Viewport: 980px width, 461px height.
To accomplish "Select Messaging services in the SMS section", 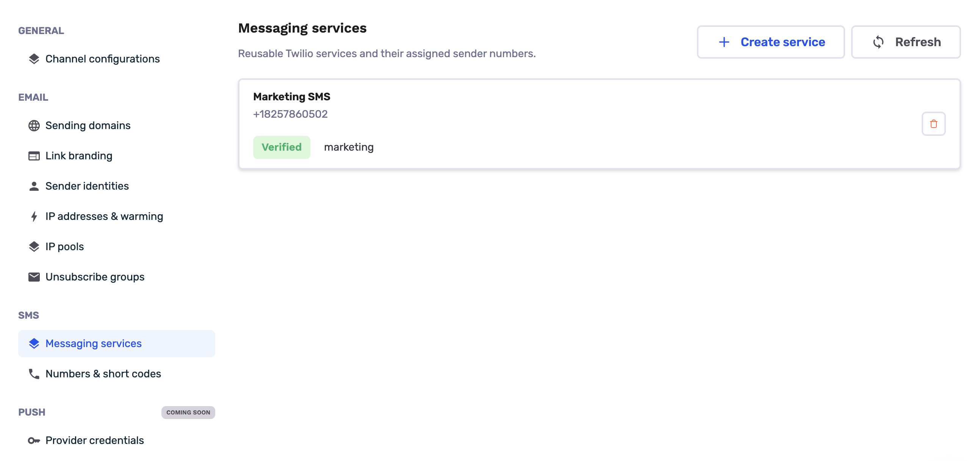I will 116,344.
